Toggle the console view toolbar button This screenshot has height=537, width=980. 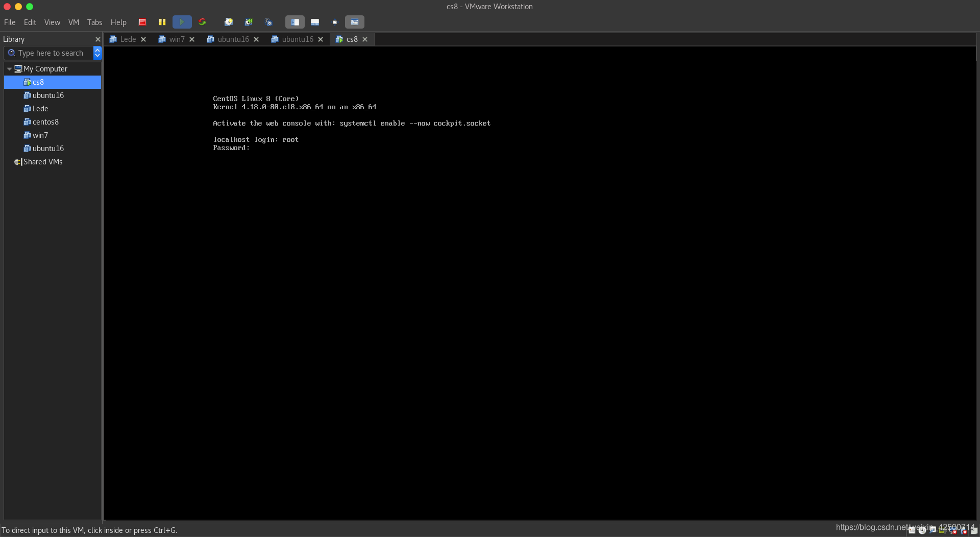click(x=355, y=22)
